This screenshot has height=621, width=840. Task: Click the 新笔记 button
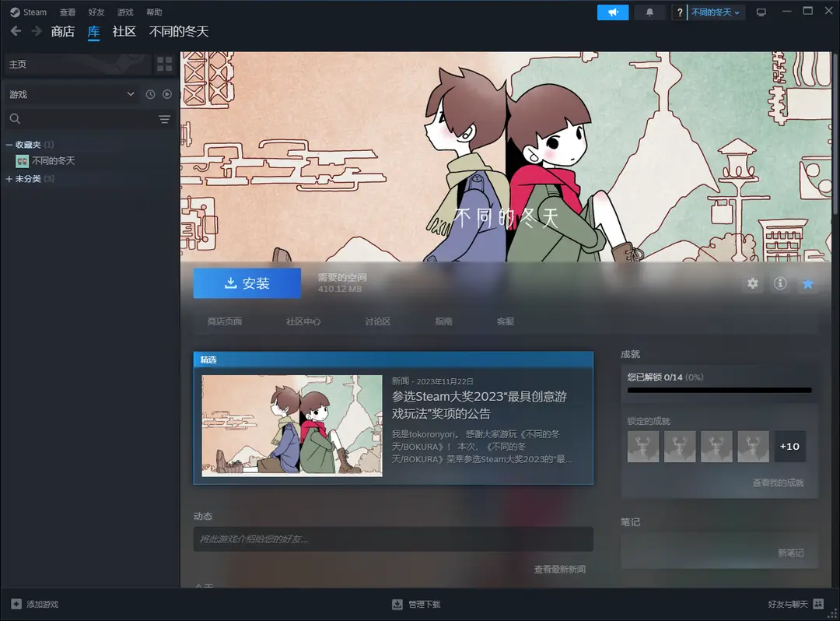(x=791, y=553)
